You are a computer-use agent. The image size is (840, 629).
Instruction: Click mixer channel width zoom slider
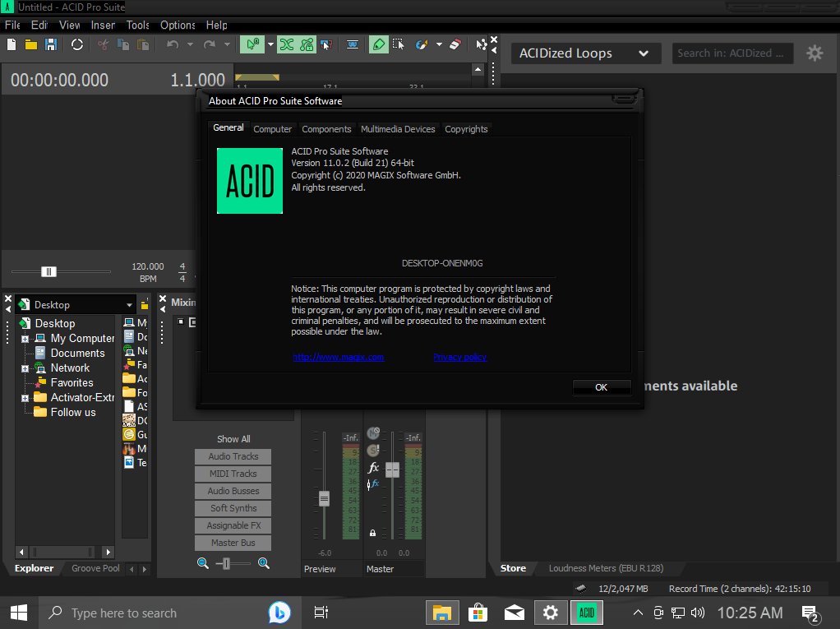pos(227,563)
